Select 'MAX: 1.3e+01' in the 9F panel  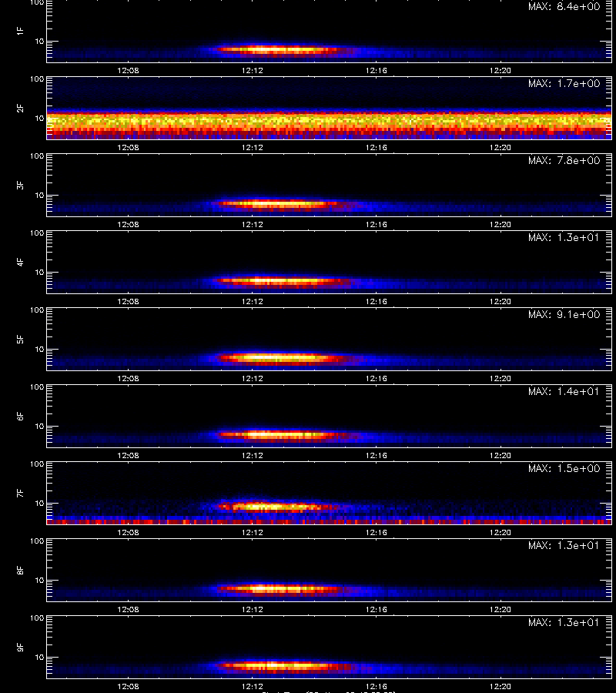tap(564, 622)
